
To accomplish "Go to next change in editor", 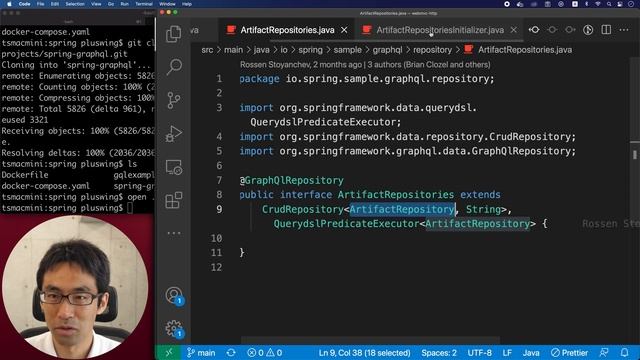I will point(570,30).
